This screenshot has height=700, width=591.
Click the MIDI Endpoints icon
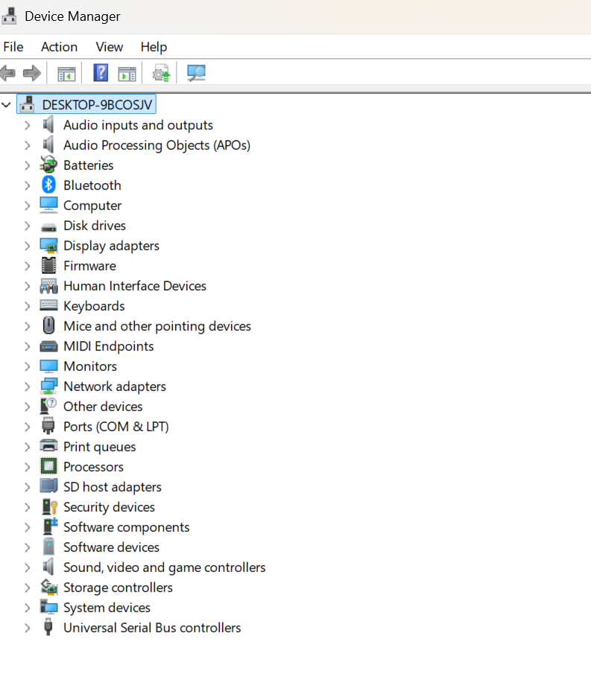coord(48,346)
